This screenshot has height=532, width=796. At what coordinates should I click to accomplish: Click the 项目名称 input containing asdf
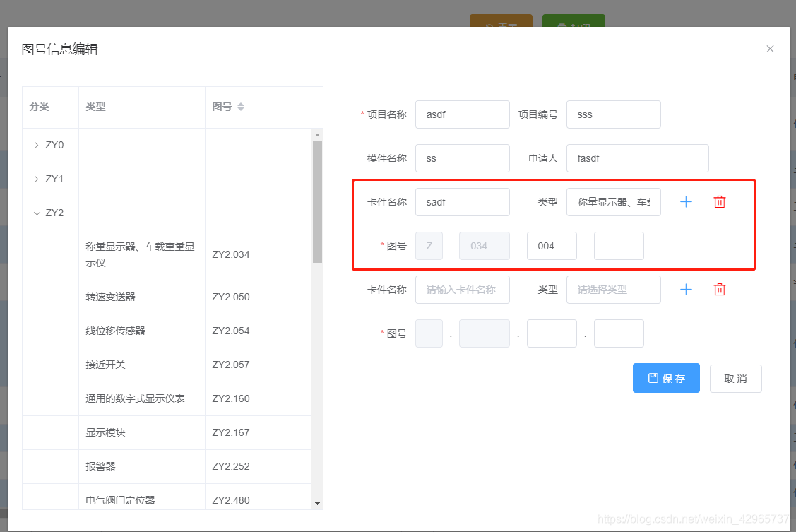pyautogui.click(x=462, y=114)
